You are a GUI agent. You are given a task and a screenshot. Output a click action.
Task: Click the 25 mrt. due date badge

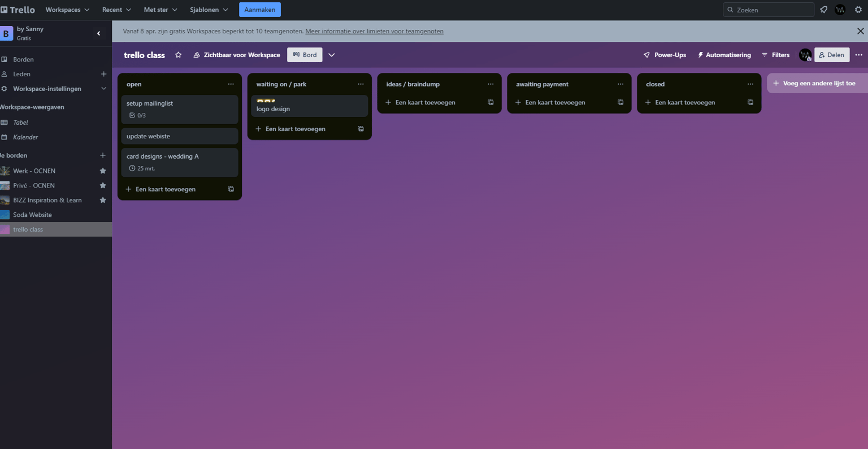[142, 168]
